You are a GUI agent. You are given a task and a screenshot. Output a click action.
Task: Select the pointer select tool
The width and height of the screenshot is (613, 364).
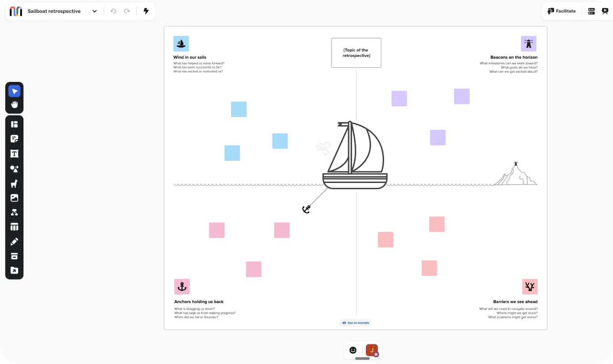[x=14, y=91]
